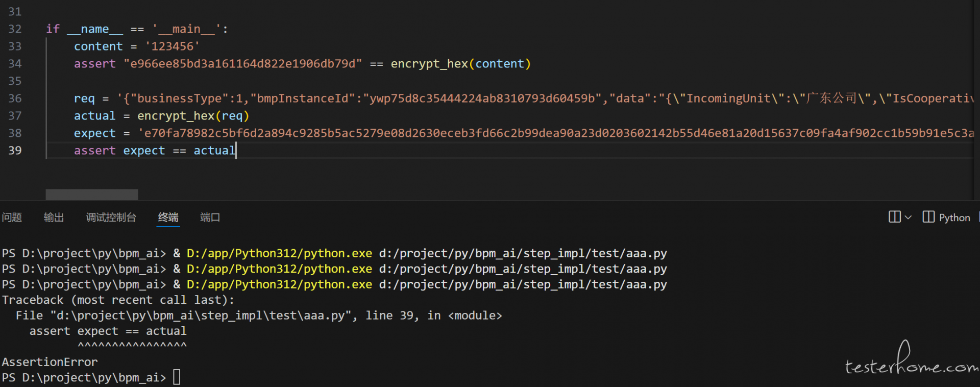980x387 pixels.
Task: Click the hash string "e966ee85bd3a161164d822e1906db79d"
Action: (243, 64)
